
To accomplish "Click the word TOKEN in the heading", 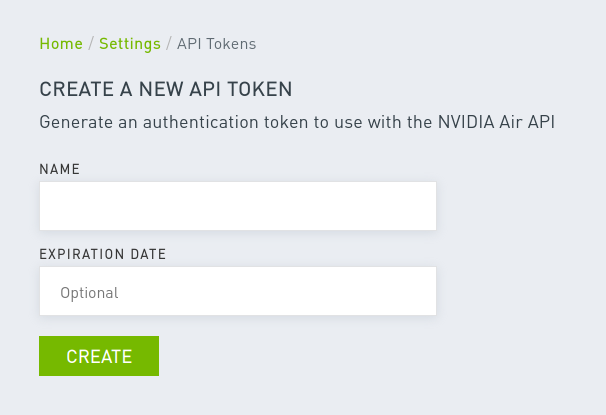I will (262, 90).
